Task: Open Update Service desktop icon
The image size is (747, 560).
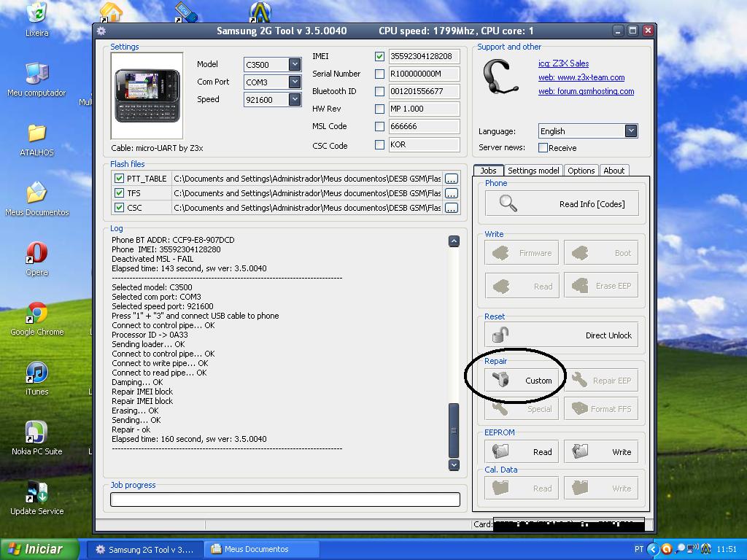Action: (36, 498)
